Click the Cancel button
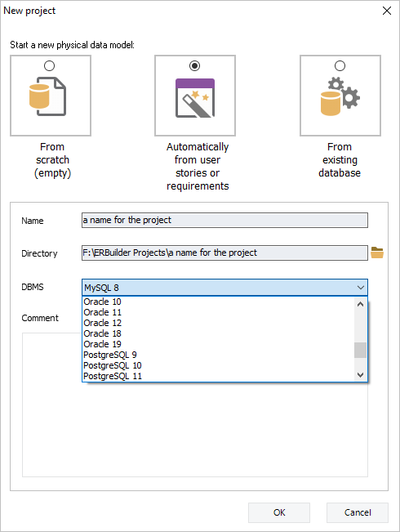 point(358,512)
